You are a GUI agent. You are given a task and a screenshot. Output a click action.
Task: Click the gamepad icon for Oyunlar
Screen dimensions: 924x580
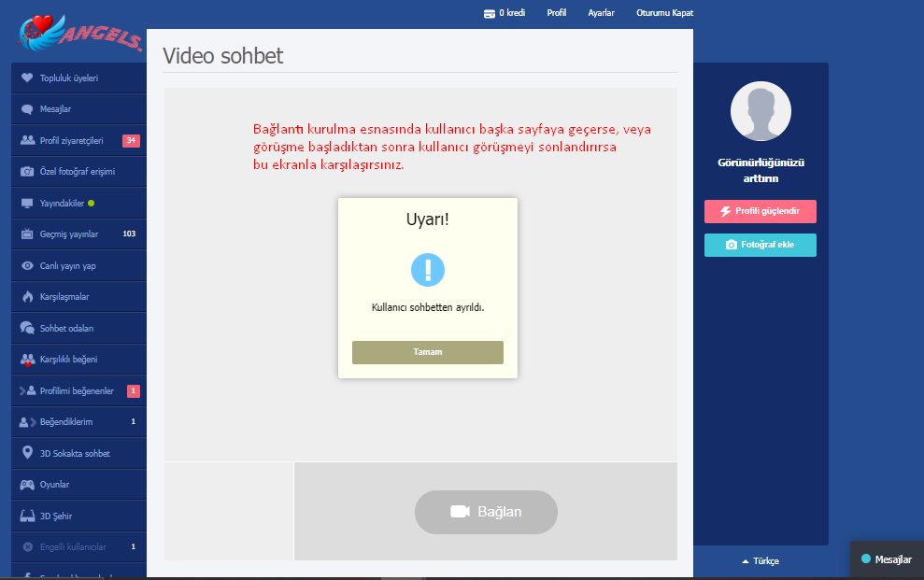tap(27, 485)
